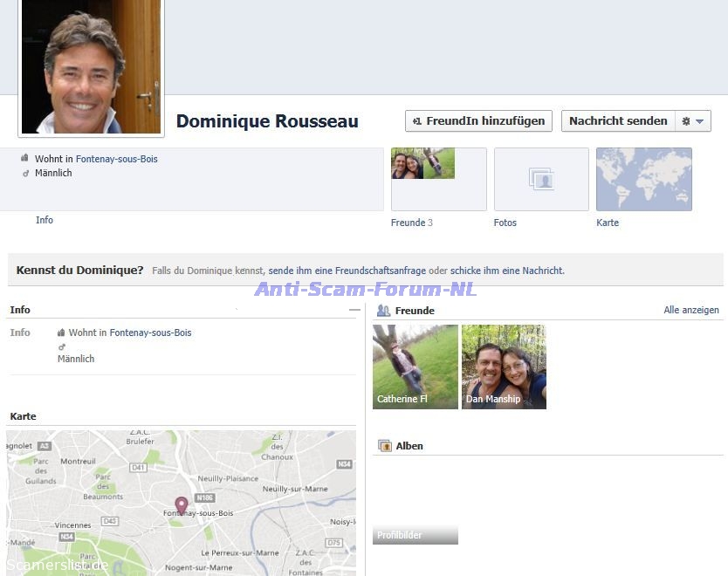Click the Dominique Rousseau profile picture
This screenshot has height=576, width=728.
coord(91,67)
